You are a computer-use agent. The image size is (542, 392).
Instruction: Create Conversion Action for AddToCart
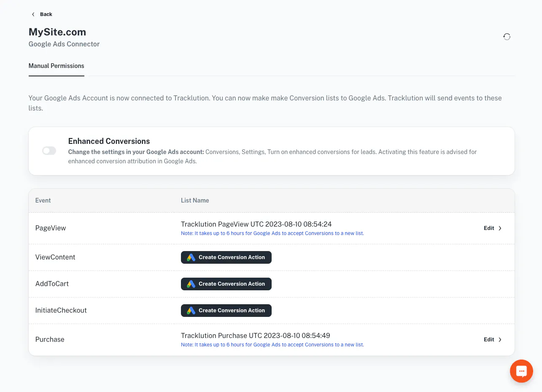pos(226,284)
